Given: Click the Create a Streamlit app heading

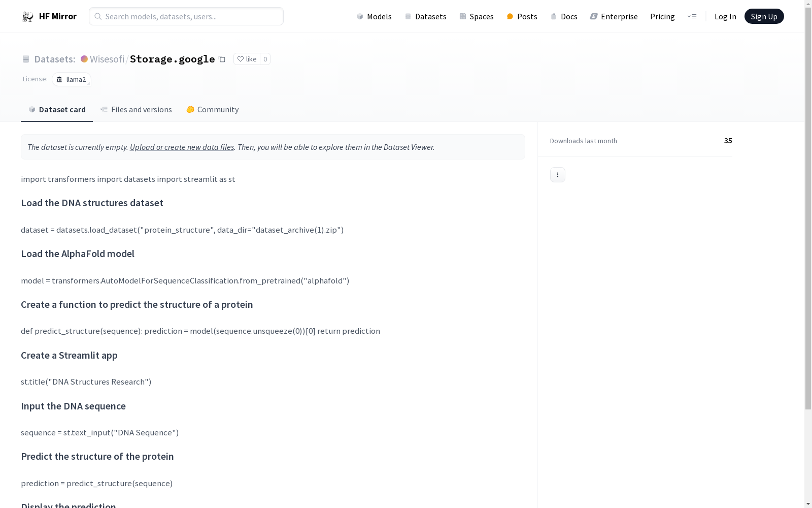Looking at the screenshot, I should pos(69,355).
